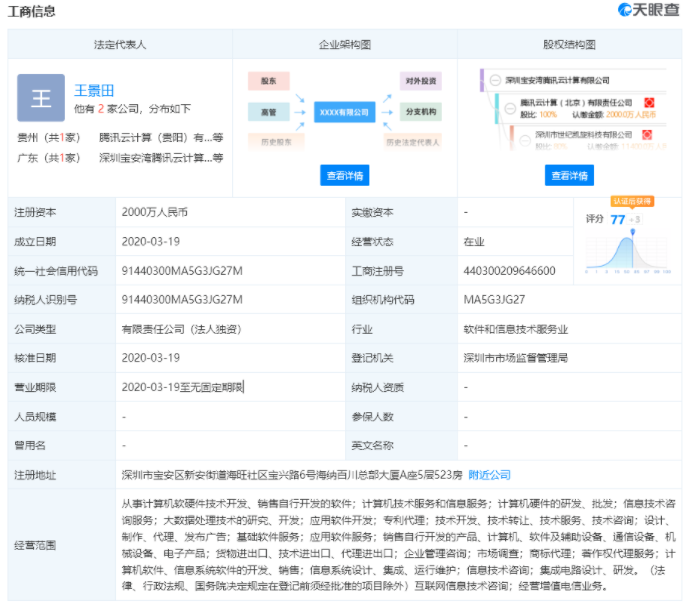Screen dimensions: 692x602
Task: Click the XXXX有限公司 center box in the structure diagram
Action: (344, 112)
